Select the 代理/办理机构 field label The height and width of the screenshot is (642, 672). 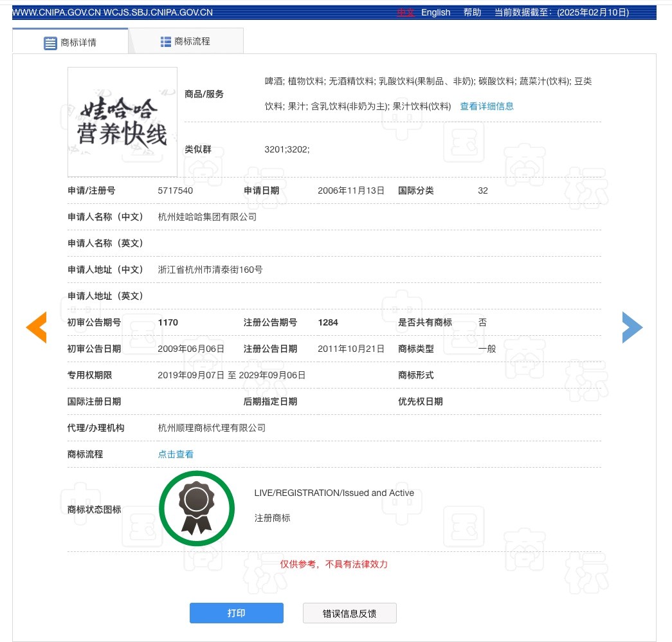pyautogui.click(x=96, y=428)
